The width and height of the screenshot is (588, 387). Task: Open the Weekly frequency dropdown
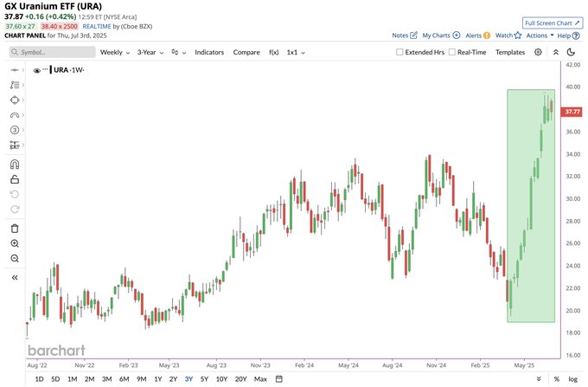[115, 52]
